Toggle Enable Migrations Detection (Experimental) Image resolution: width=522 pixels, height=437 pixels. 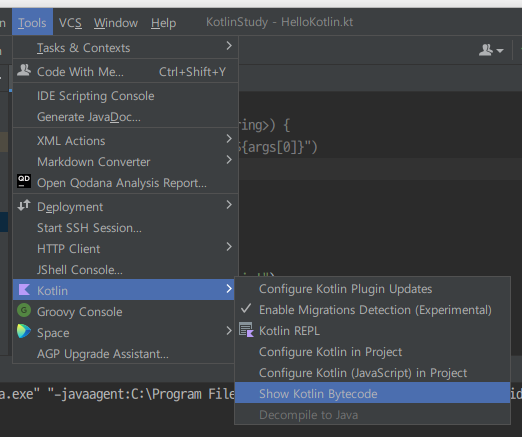(372, 310)
